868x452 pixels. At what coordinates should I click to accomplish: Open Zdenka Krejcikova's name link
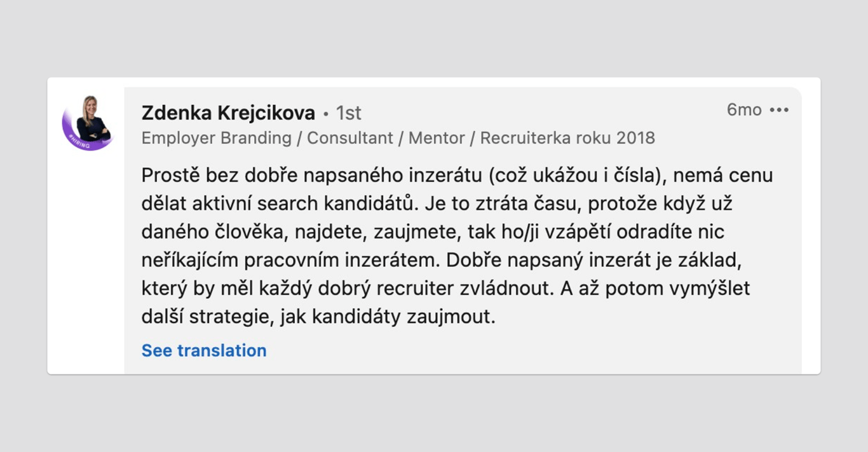(x=228, y=113)
